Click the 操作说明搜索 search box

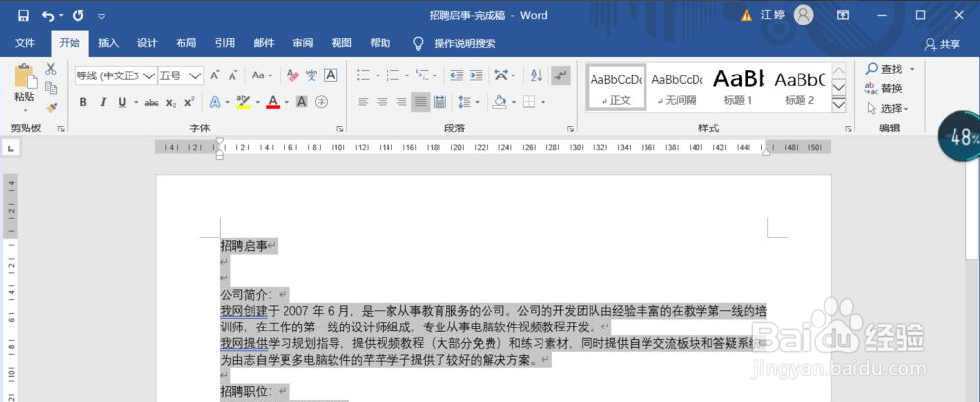click(464, 44)
